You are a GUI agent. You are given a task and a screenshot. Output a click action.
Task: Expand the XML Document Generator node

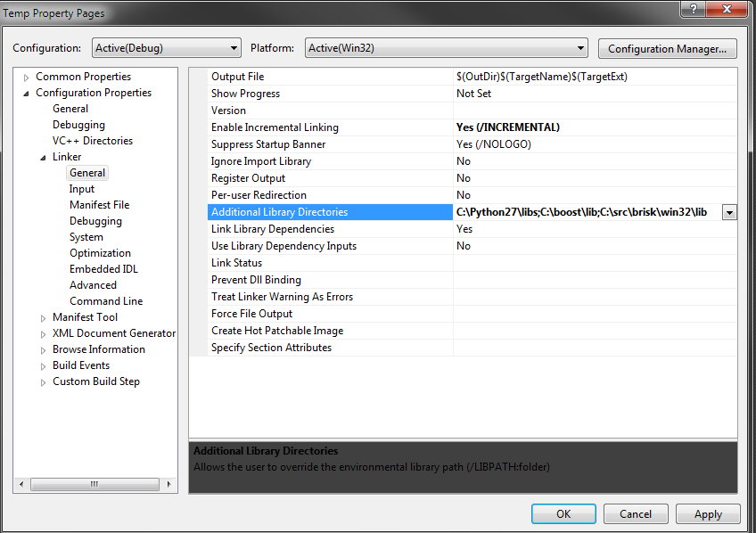[44, 334]
